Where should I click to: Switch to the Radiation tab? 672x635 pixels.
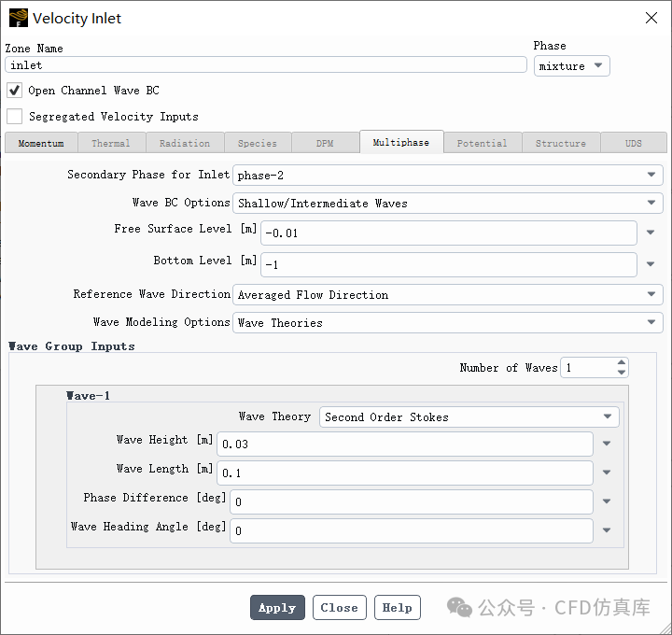(185, 143)
